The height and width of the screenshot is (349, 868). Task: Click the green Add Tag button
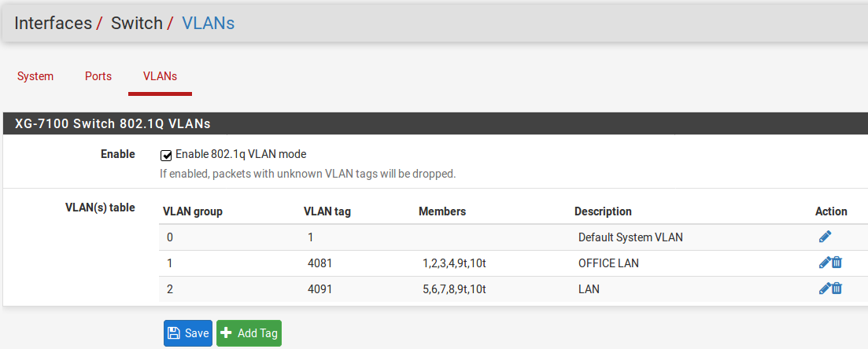coord(249,333)
